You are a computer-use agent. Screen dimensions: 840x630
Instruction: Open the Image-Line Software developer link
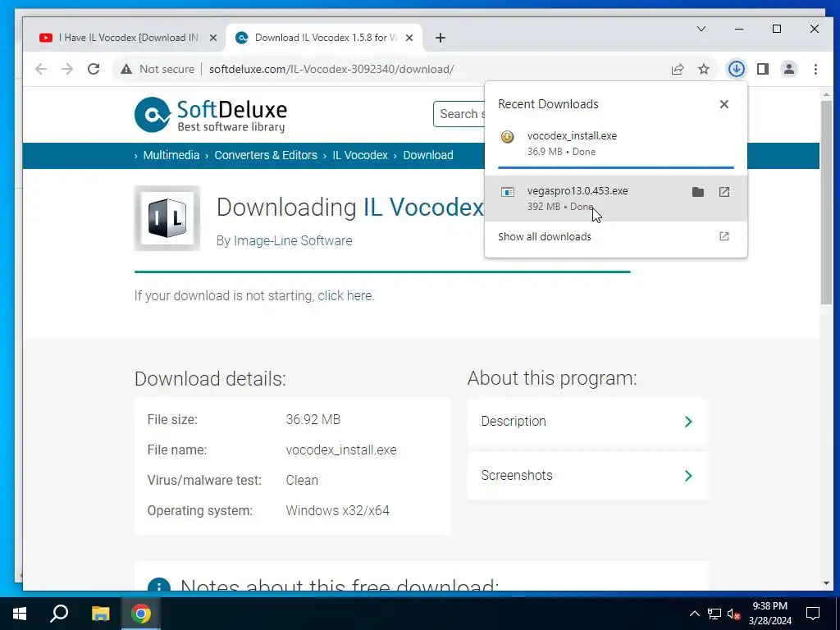tap(293, 240)
